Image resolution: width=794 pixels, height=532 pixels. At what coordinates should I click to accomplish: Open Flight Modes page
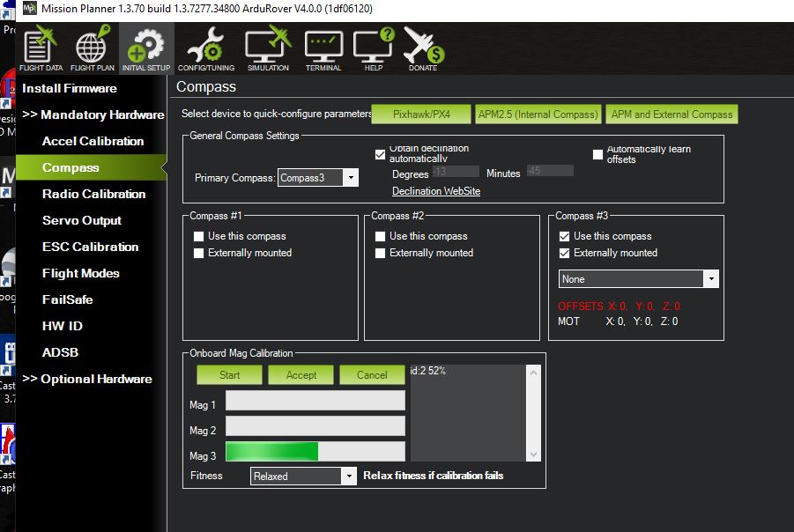81,273
